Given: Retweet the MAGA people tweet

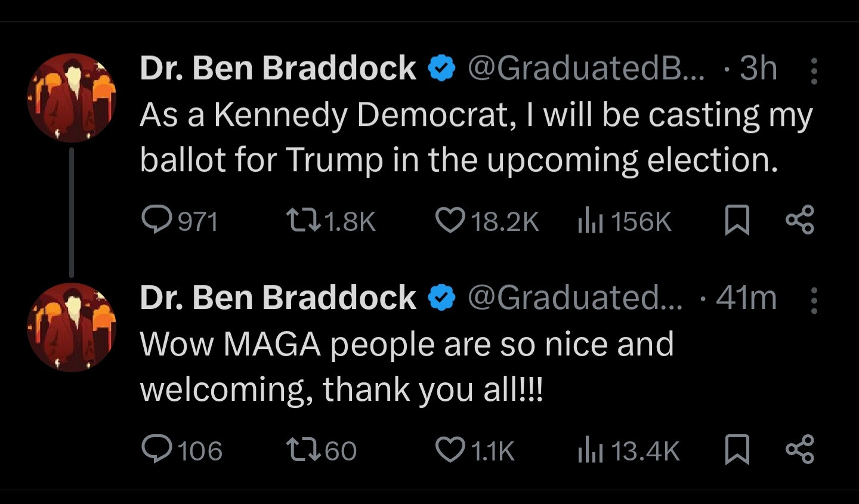Looking at the screenshot, I should (x=302, y=449).
